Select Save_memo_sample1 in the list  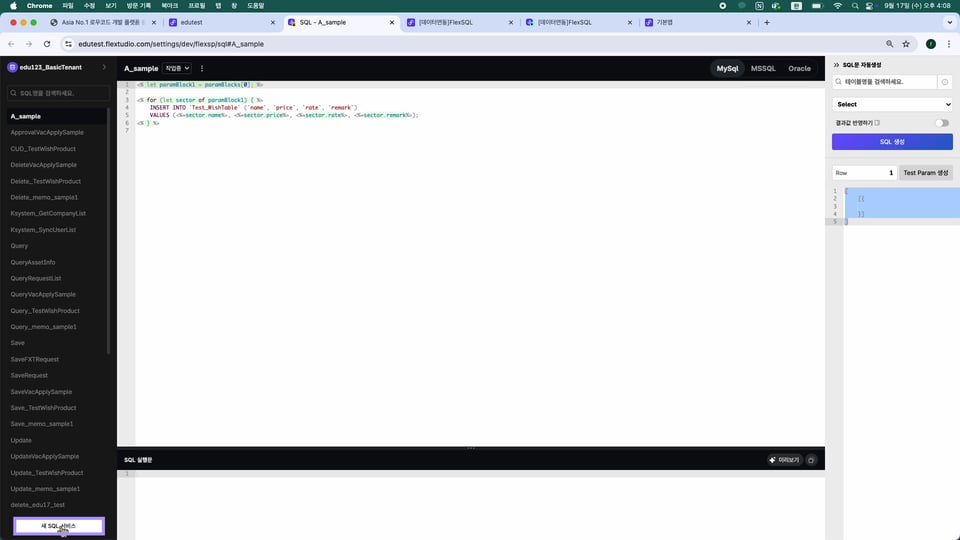[42, 424]
